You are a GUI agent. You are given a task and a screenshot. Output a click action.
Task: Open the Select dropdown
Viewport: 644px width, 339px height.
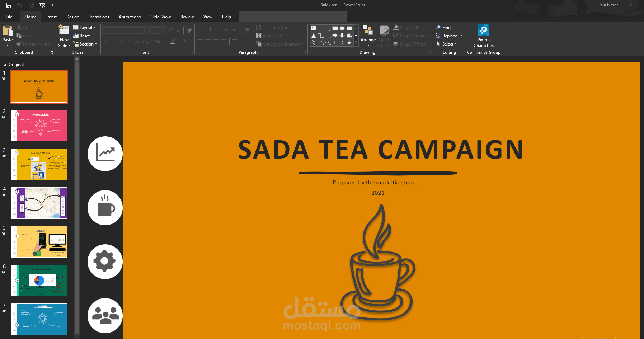(x=446, y=44)
